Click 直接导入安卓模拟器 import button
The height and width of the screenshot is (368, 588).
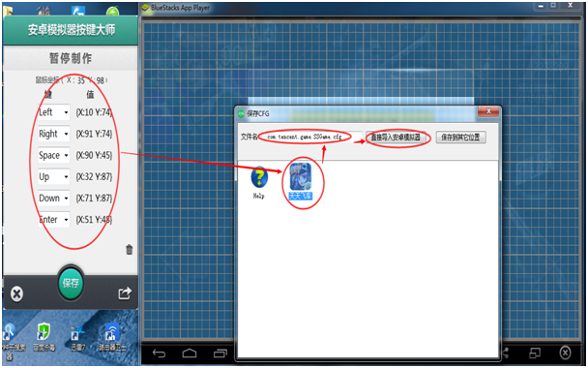397,138
